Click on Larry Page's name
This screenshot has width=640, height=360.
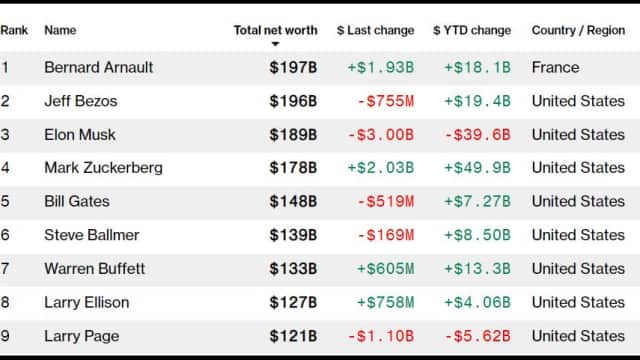[82, 336]
